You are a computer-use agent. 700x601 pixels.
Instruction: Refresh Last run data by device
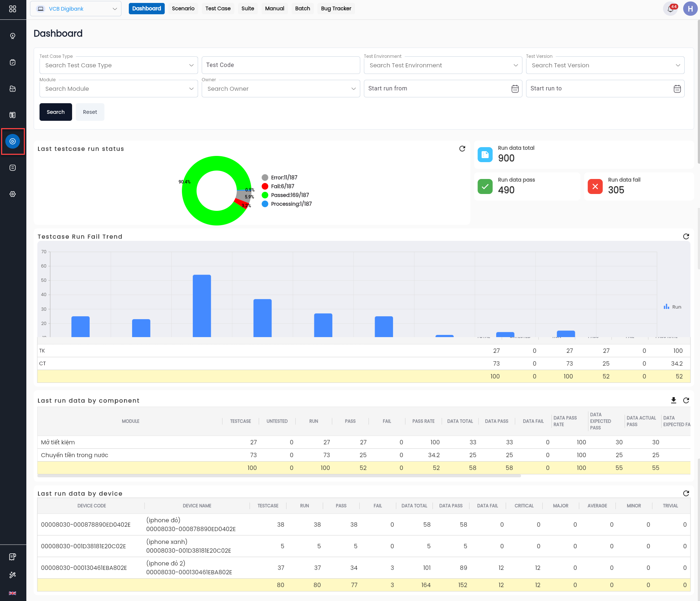[x=686, y=493]
